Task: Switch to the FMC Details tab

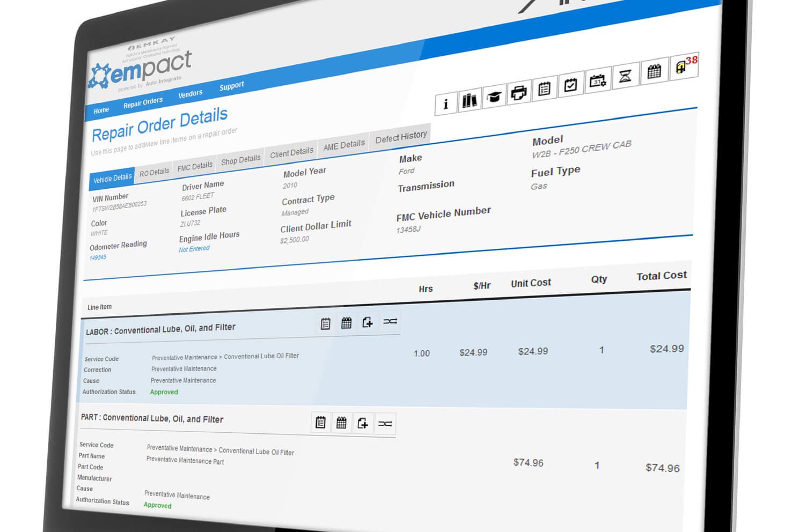Action: 195,166
